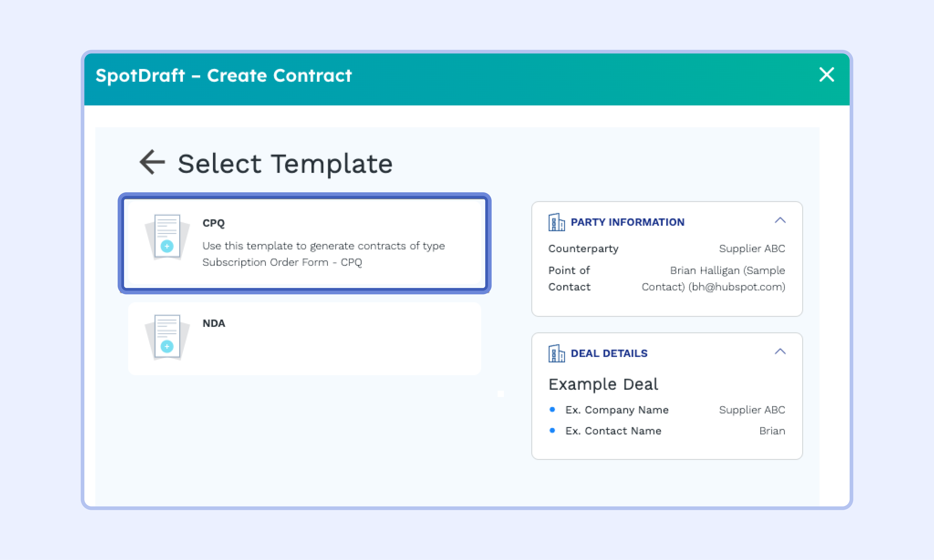Click the Party Information building icon
Image resolution: width=934 pixels, height=560 pixels.
[556, 222]
